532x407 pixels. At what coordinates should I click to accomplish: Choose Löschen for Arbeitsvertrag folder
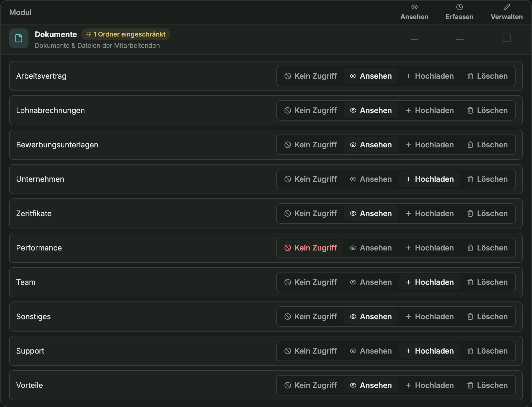coord(487,76)
